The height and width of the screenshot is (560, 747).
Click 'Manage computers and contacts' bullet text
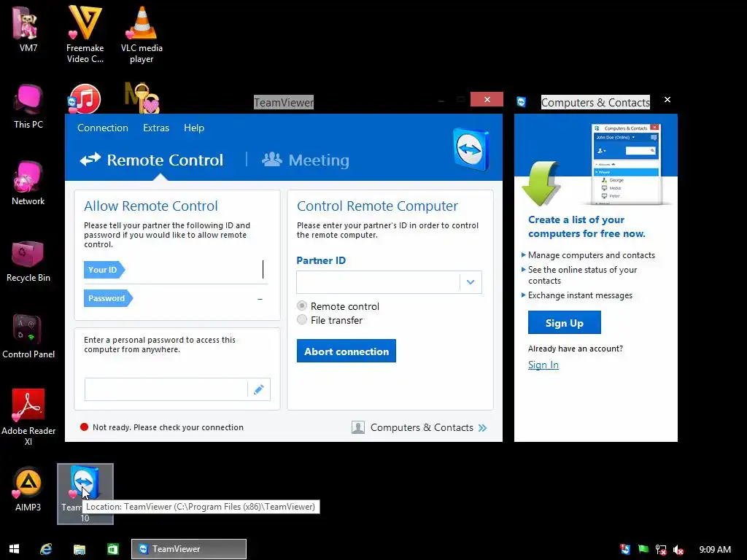coord(591,255)
